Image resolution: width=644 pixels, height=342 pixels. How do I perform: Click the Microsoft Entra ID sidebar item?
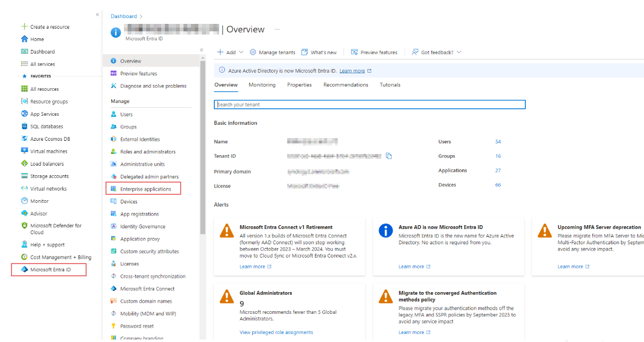[49, 270]
